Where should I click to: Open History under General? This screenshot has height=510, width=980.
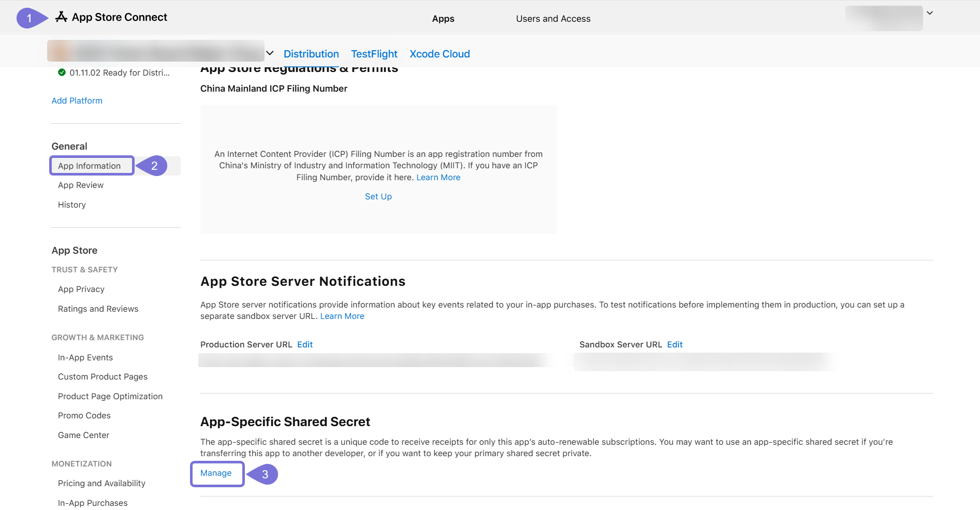click(72, 205)
